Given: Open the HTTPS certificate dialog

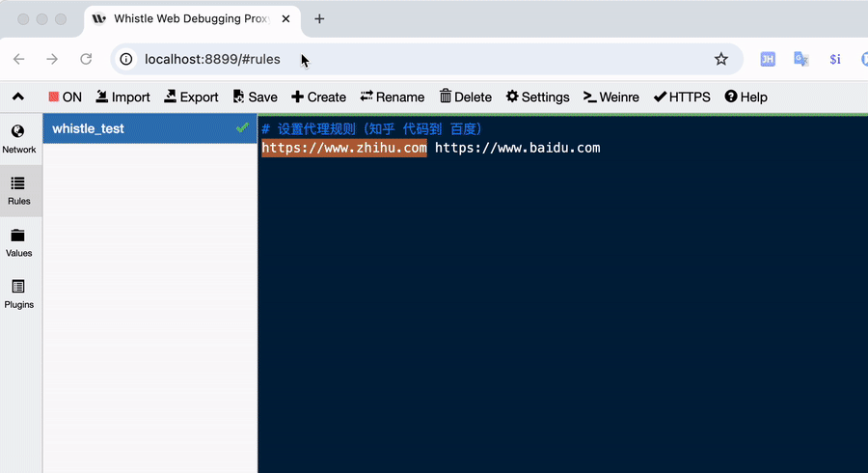Looking at the screenshot, I should (x=682, y=97).
